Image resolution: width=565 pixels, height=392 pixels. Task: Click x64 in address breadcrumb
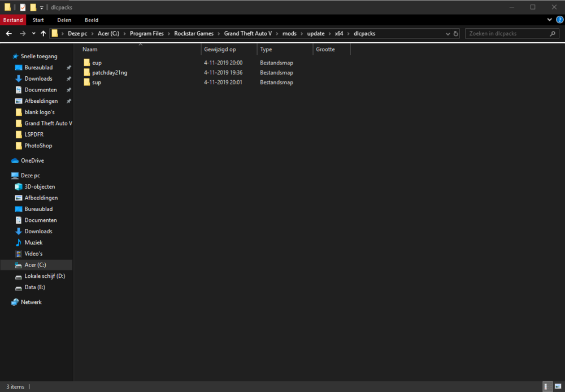pos(339,33)
